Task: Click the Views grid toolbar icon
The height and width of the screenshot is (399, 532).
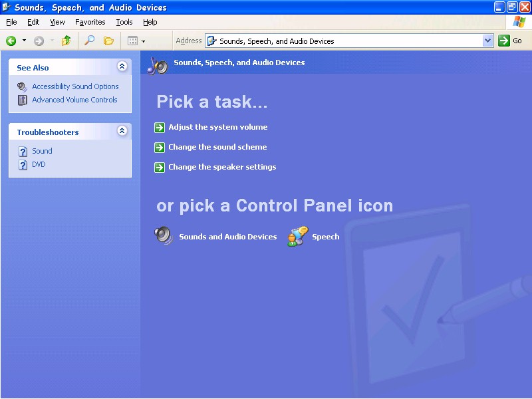Action: click(x=132, y=41)
